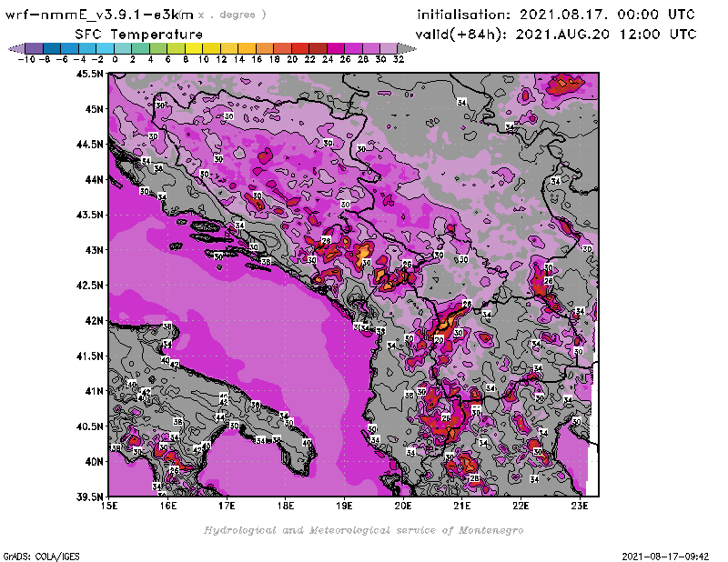Image resolution: width=728 pixels, height=562 pixels.
Task: Click the 45.5N latitude axis label
Action: [x=90, y=74]
